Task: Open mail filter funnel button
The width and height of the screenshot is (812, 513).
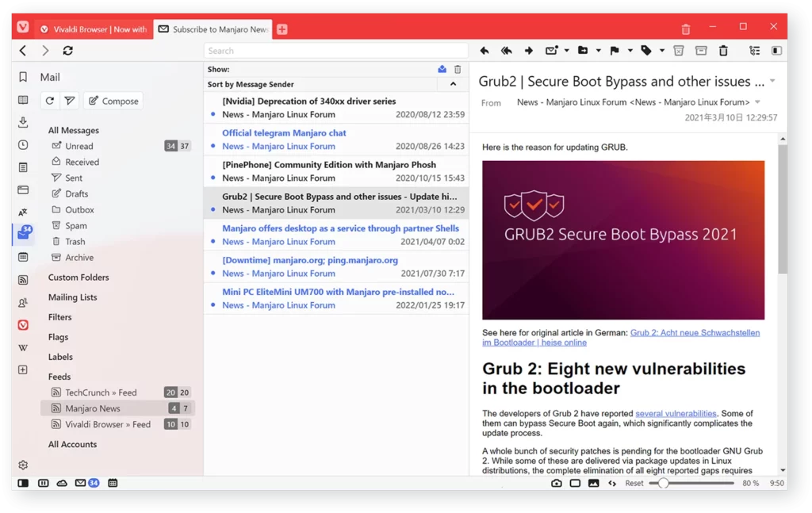Action: coord(70,101)
